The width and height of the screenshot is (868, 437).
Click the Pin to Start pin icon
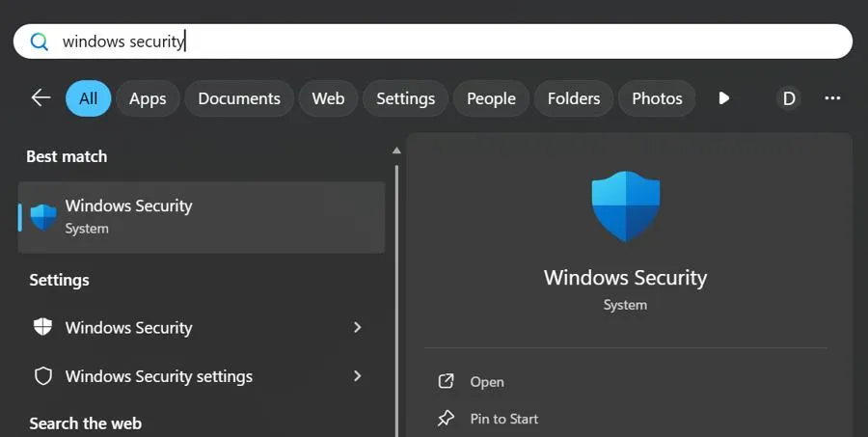[446, 419]
